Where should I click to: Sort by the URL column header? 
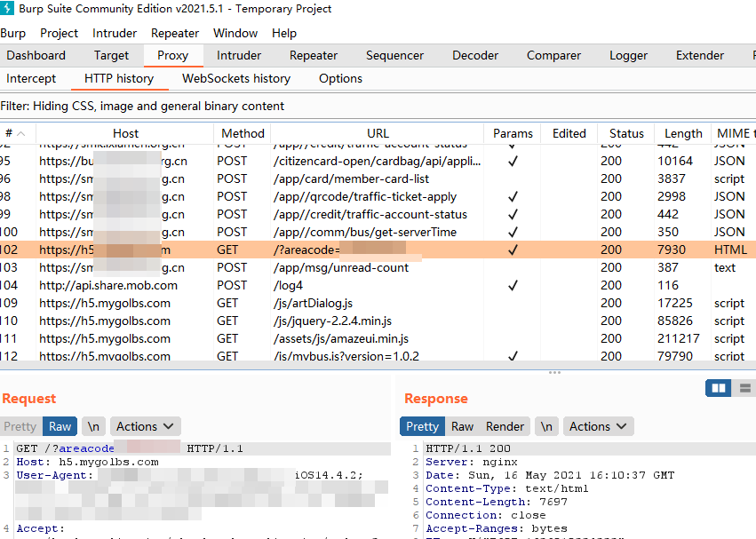click(x=378, y=133)
